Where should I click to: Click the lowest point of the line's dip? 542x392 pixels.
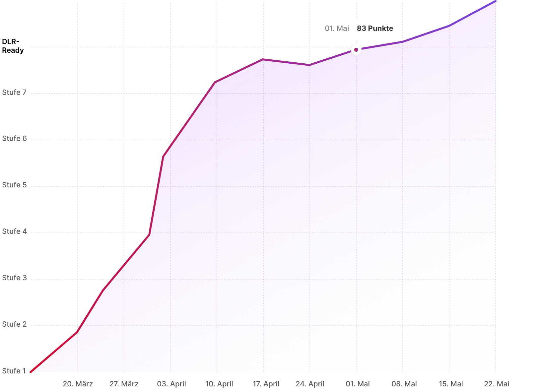309,64
